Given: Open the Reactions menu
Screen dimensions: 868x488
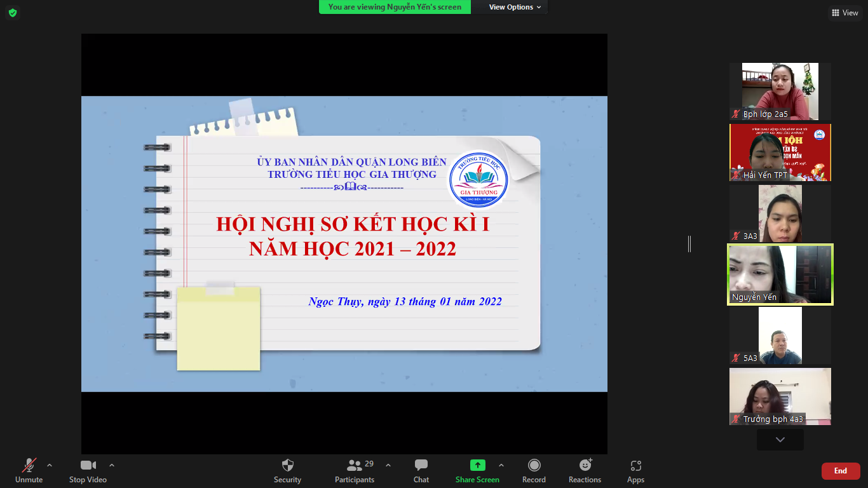Looking at the screenshot, I should [x=585, y=470].
